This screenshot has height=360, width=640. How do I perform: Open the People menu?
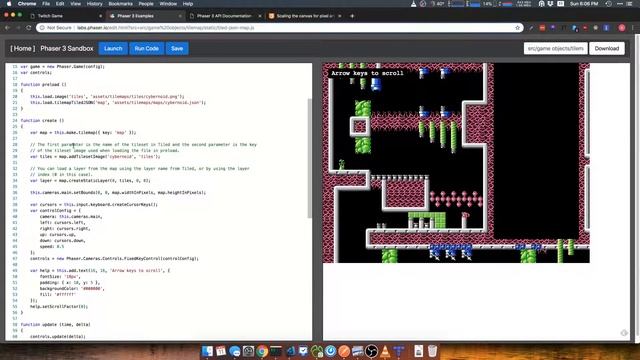click(146, 4)
